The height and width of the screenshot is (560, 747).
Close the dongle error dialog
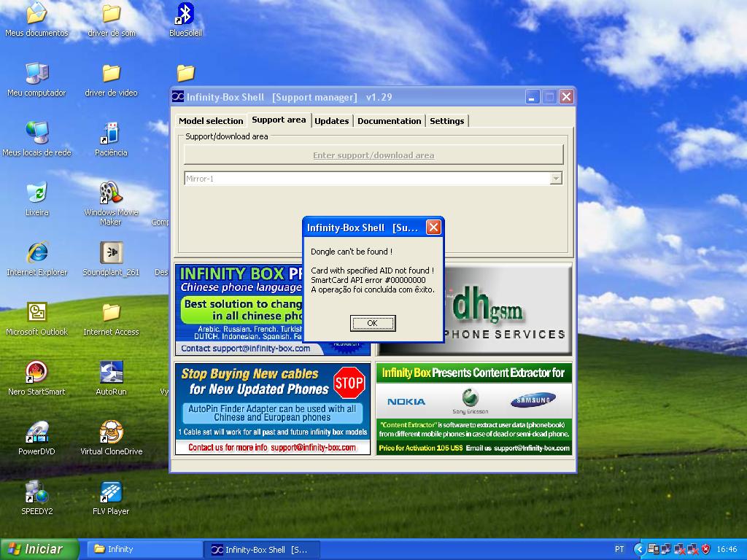click(x=433, y=227)
